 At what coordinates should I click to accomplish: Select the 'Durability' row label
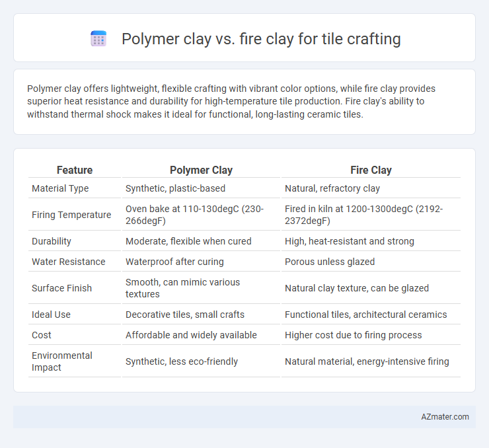[x=52, y=241]
